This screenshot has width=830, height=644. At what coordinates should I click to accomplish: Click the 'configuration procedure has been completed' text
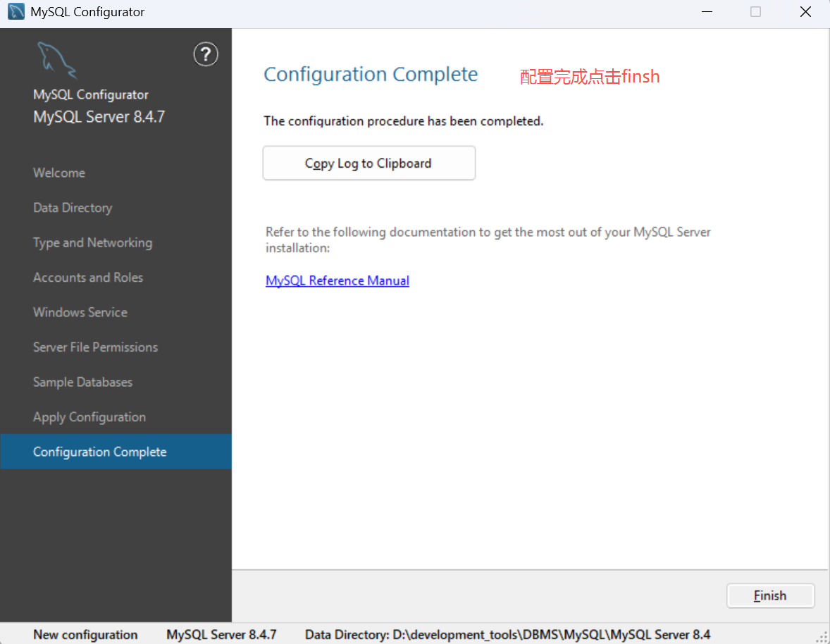tap(403, 121)
